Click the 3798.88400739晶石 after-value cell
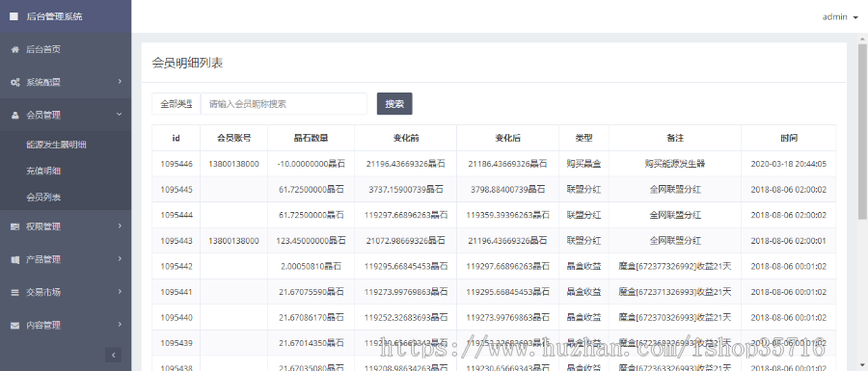Viewport: 868px width, 371px height. pyautogui.click(x=508, y=189)
